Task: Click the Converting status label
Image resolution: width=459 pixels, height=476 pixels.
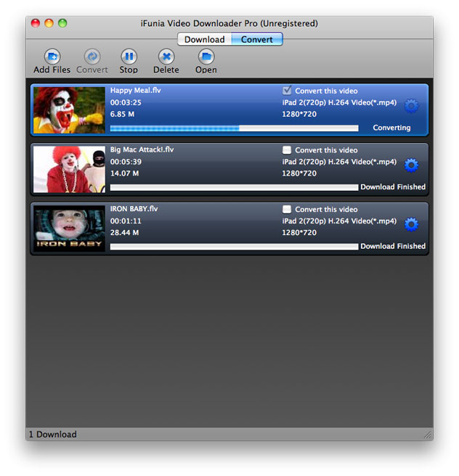Action: click(x=391, y=128)
